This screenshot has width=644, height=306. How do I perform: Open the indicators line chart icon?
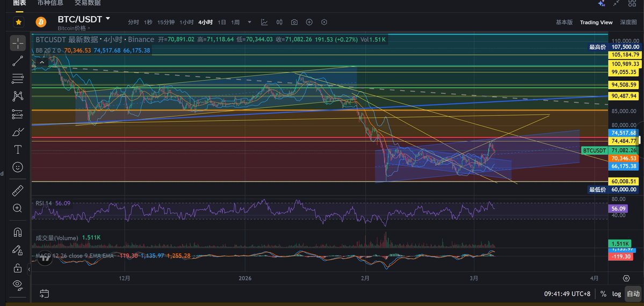(264, 23)
